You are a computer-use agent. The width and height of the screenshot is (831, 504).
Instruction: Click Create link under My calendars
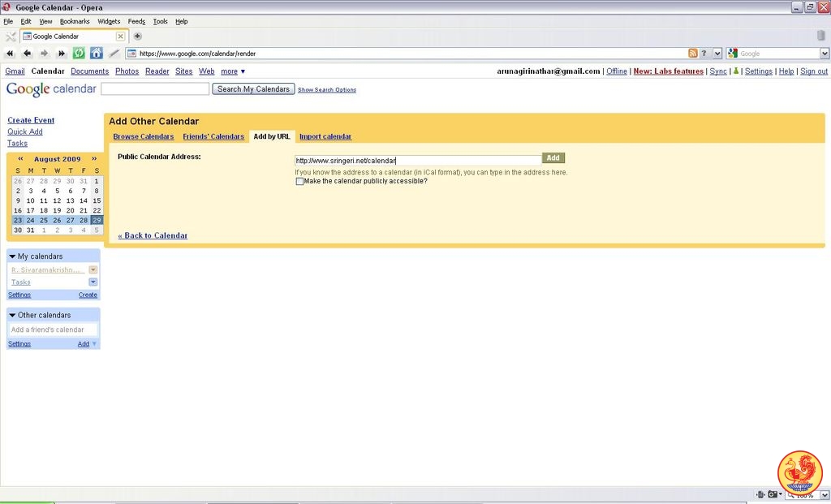click(88, 295)
